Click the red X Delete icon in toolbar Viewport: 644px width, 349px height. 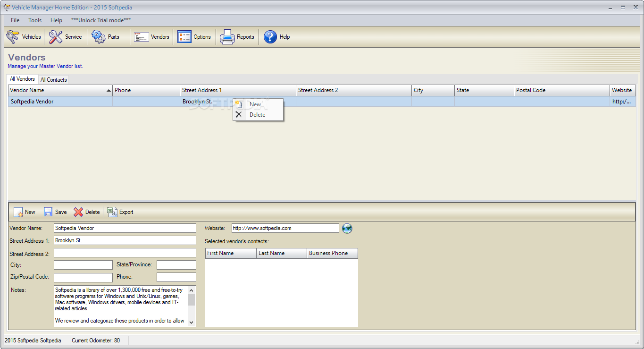click(x=78, y=212)
